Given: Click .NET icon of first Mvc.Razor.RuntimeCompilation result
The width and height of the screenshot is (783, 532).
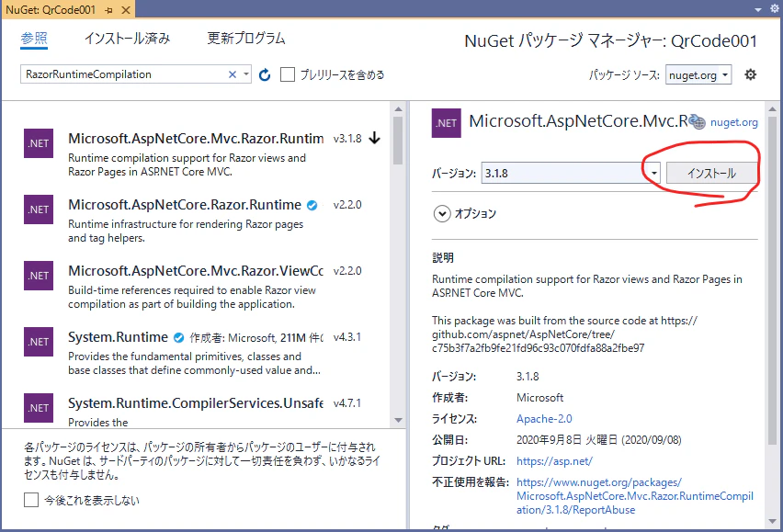Looking at the screenshot, I should [39, 143].
